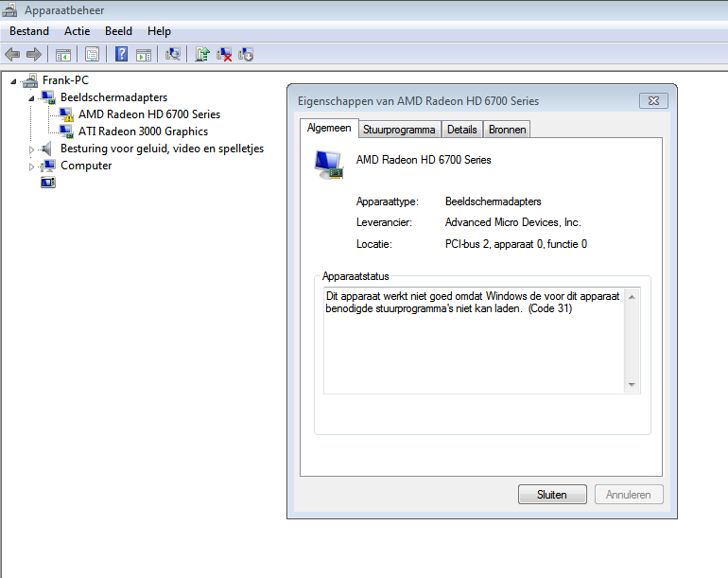Select Computer label in tree
The image size is (728, 578).
pos(86,166)
